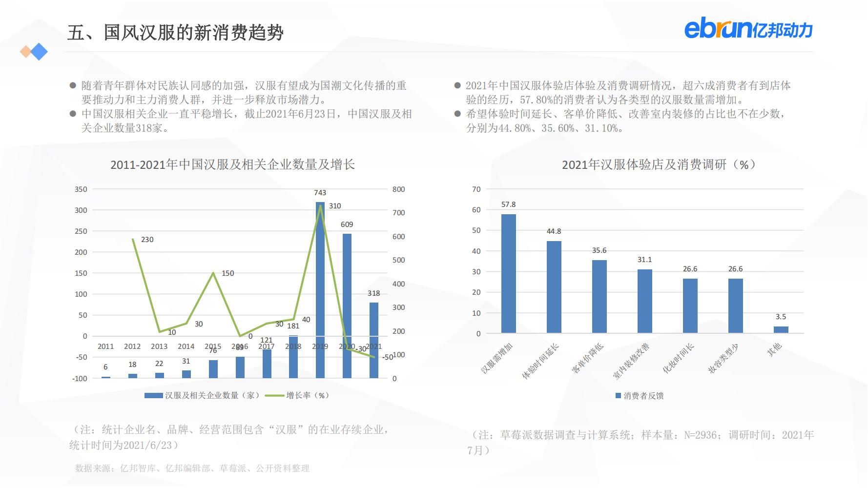Screen dimensions: 868x488
Task: Click the tallest 2019 bar labeled 743
Action: [x=320, y=288]
